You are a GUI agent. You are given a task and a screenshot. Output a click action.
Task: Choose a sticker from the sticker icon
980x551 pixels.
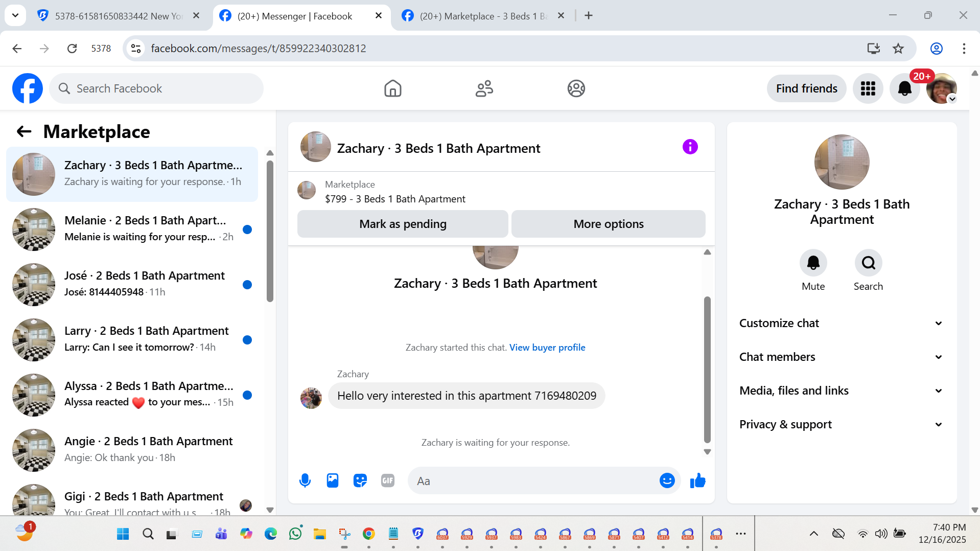click(360, 480)
